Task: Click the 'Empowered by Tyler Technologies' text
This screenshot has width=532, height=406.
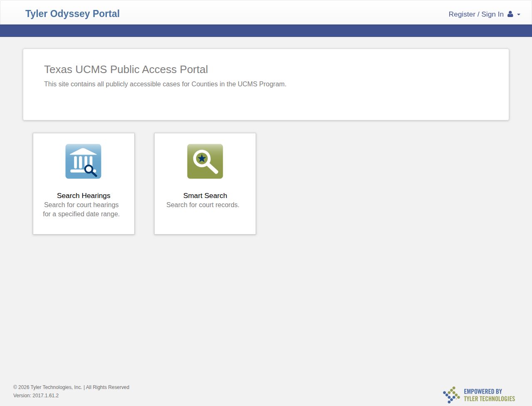Action: pyautogui.click(x=489, y=395)
